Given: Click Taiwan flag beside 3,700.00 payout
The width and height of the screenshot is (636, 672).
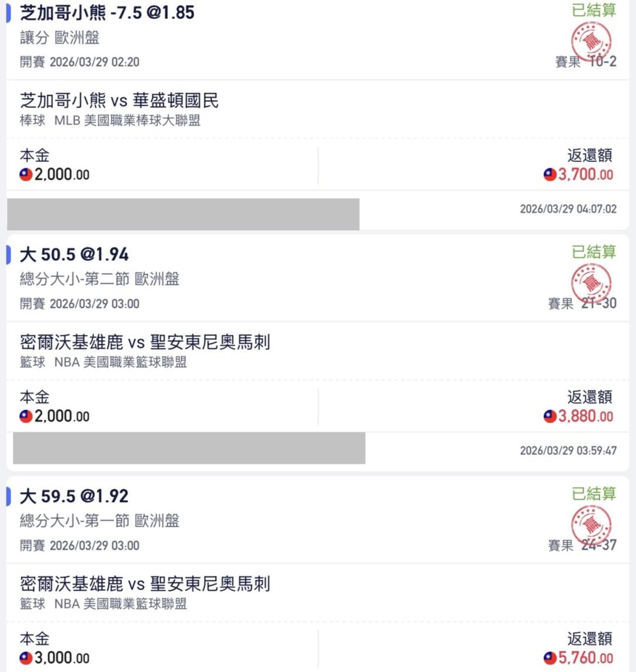Looking at the screenshot, I should [550, 174].
